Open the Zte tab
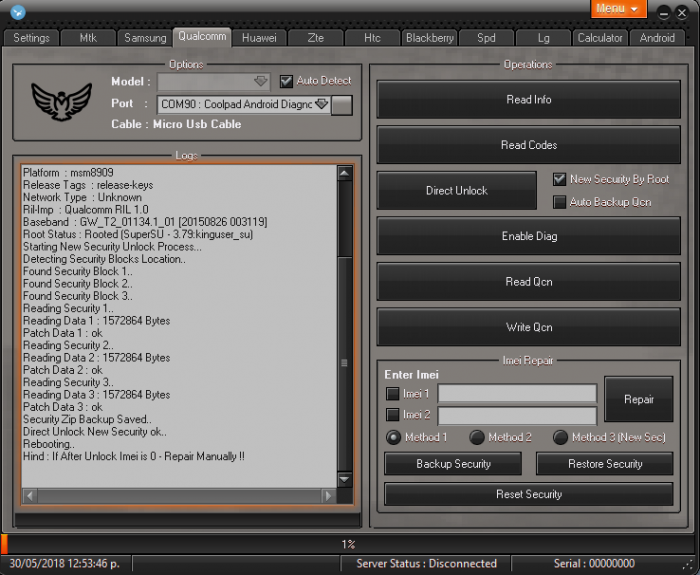Screen dimensions: 700x575 click(x=316, y=38)
